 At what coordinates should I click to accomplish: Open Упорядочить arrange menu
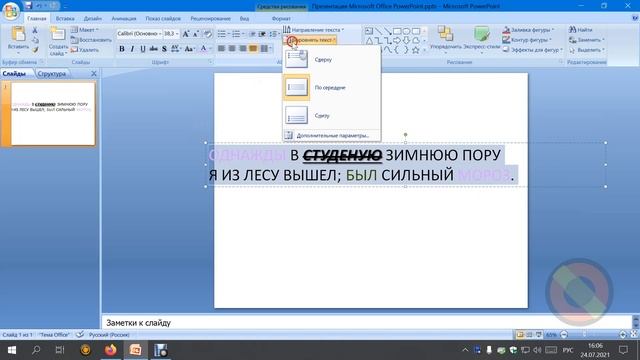pyautogui.click(x=445, y=40)
